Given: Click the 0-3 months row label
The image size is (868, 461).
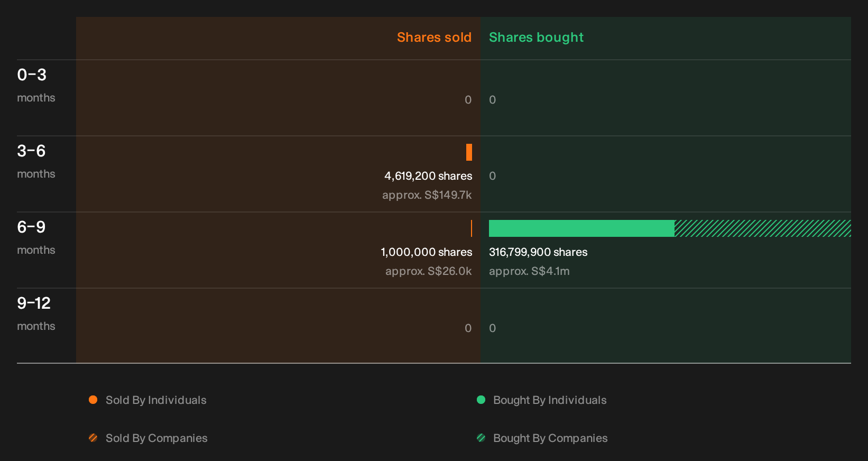Looking at the screenshot, I should (x=36, y=85).
